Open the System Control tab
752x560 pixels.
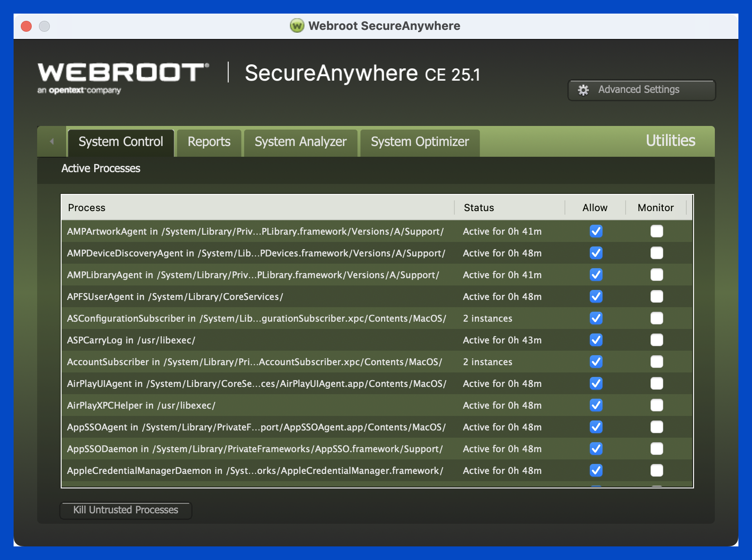121,142
